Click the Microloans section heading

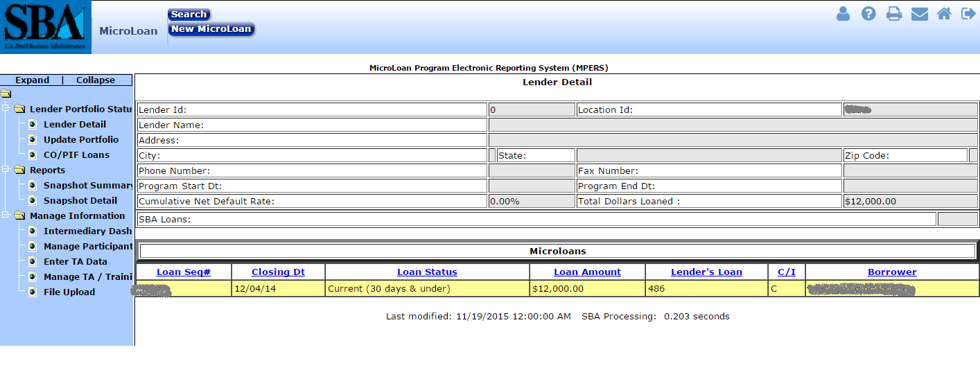[558, 251]
